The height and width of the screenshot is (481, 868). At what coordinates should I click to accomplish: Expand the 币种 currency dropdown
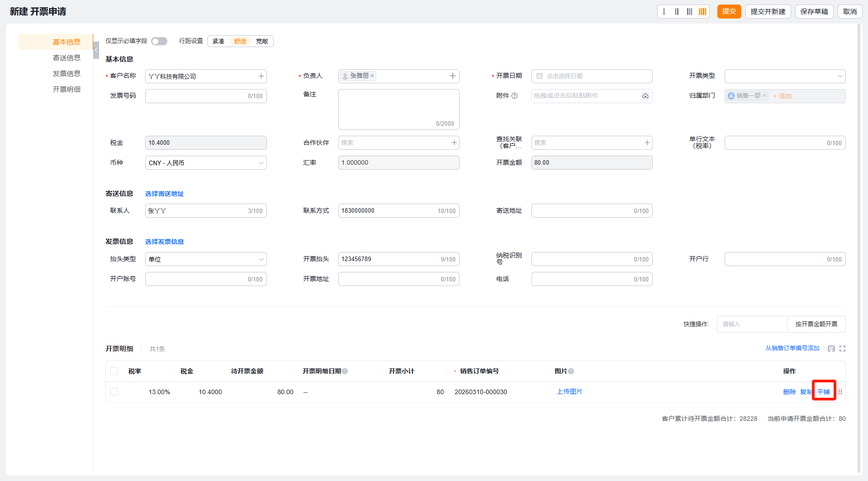(206, 163)
